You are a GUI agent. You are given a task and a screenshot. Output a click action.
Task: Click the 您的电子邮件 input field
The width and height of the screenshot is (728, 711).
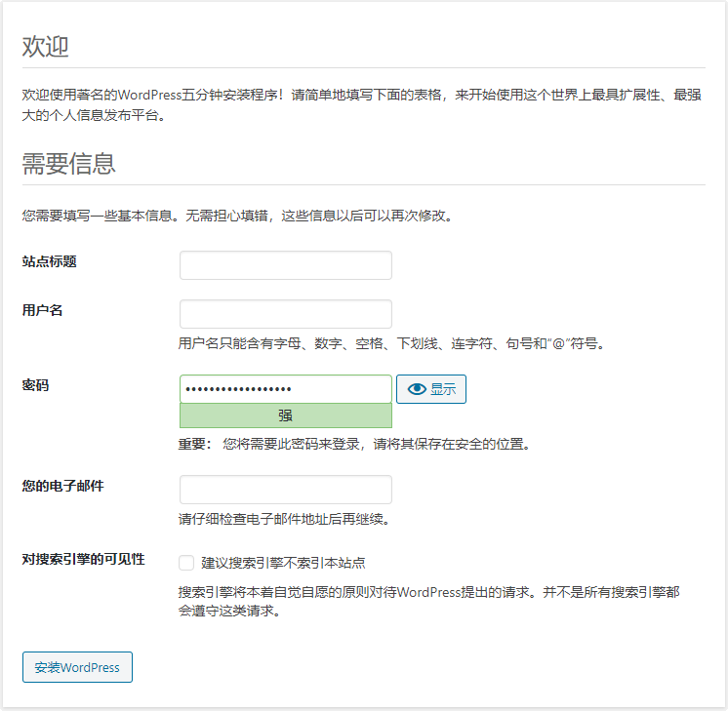click(x=286, y=490)
